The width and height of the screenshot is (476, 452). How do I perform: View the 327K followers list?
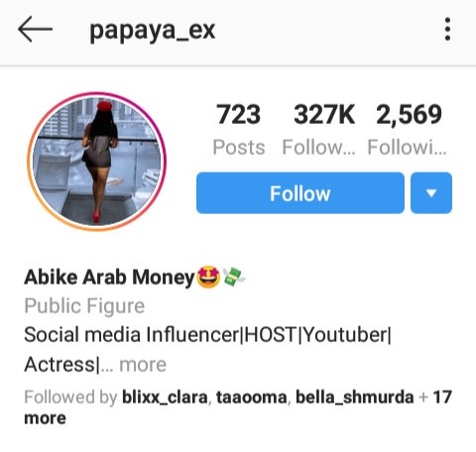pyautogui.click(x=318, y=129)
